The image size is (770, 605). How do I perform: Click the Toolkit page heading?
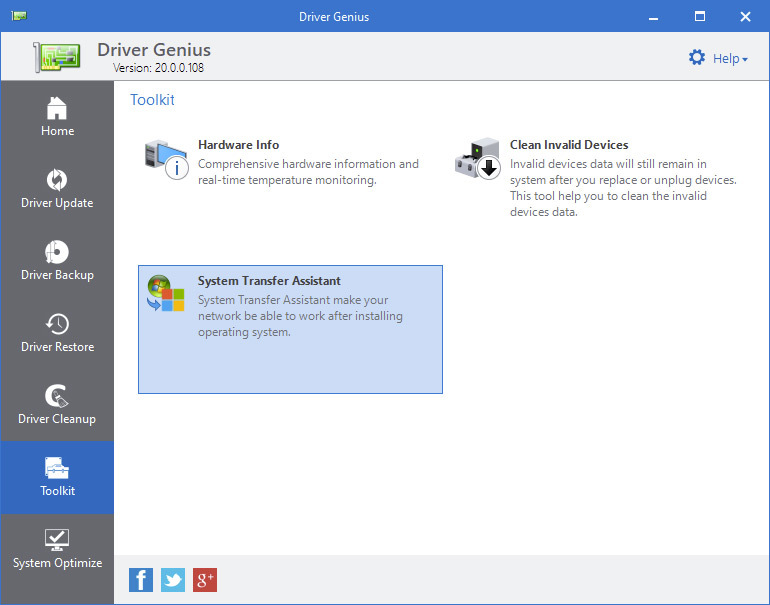coord(152,100)
